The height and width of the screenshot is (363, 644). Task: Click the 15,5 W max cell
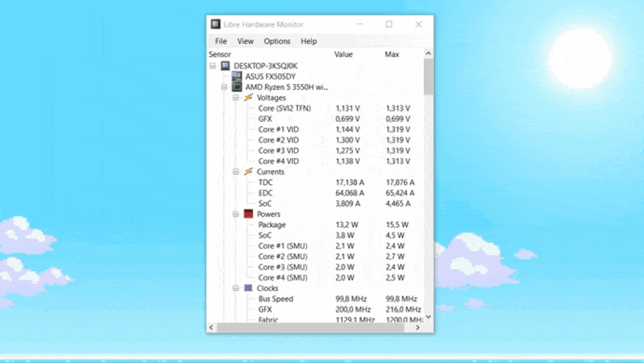tap(397, 225)
